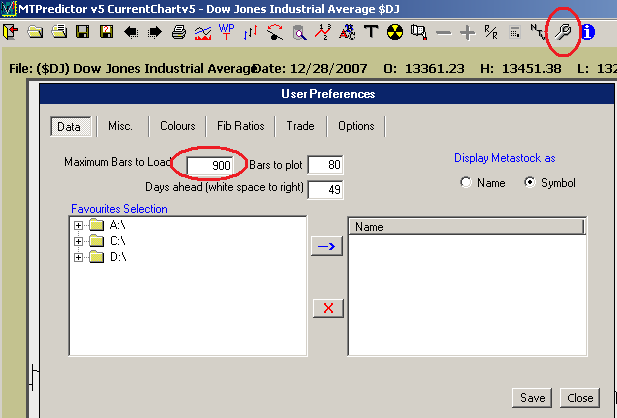The height and width of the screenshot is (418, 617).
Task: Open the R/R risk reward icon
Action: click(491, 32)
